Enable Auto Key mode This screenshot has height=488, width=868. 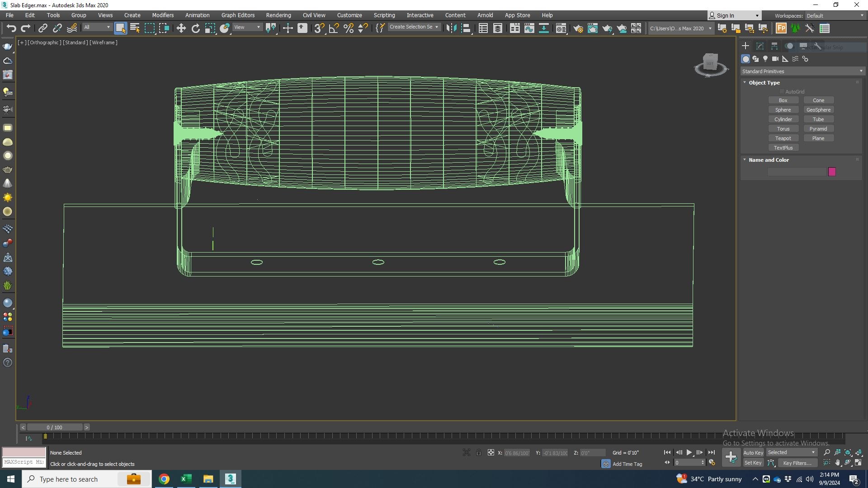753,453
